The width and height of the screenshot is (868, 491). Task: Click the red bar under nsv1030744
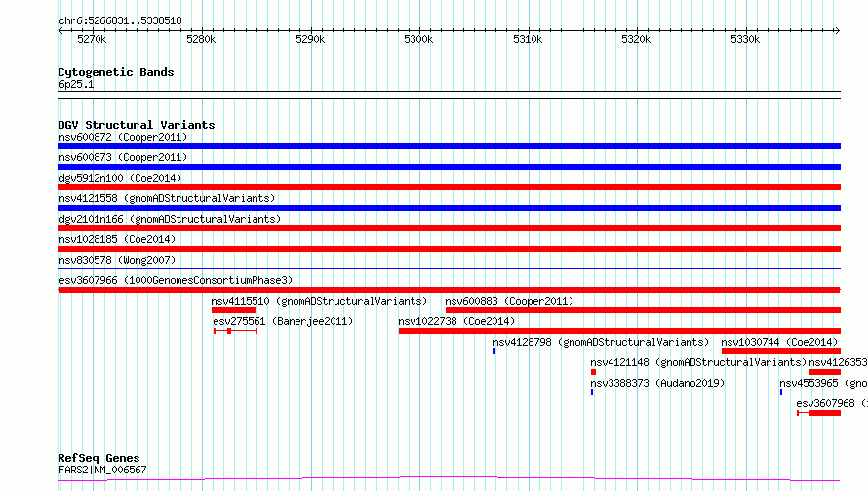781,351
